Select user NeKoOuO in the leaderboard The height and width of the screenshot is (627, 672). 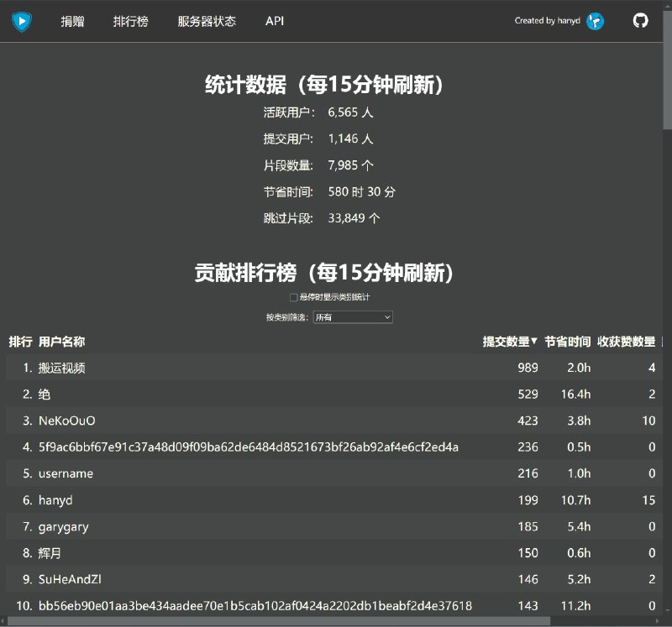coord(64,421)
